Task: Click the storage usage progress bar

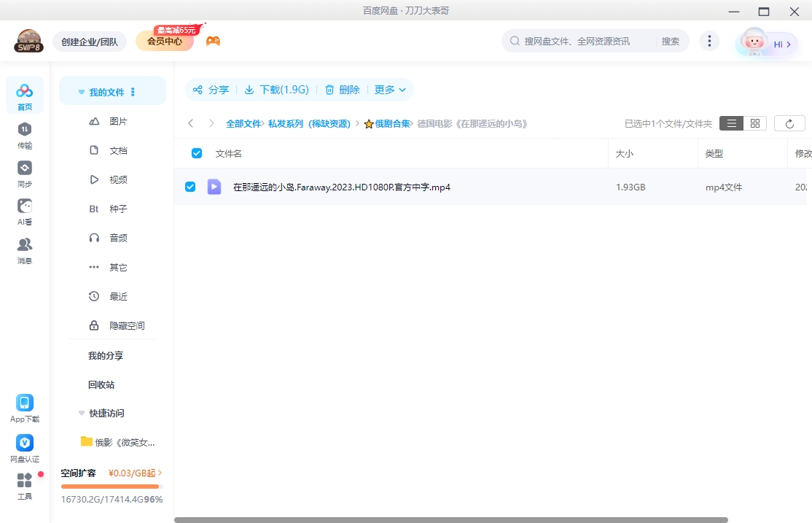Action: (110, 485)
